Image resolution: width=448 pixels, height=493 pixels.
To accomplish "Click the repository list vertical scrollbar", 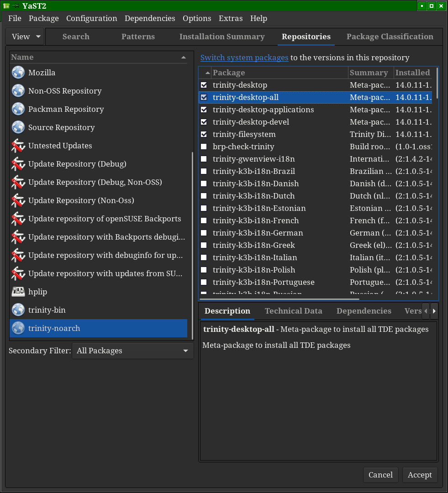I will coord(193,245).
